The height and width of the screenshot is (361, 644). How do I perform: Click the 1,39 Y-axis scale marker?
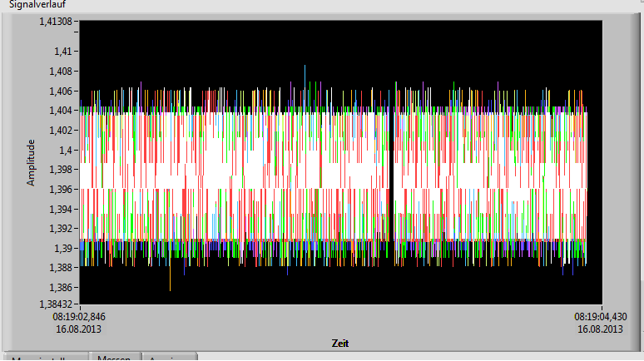pos(63,249)
